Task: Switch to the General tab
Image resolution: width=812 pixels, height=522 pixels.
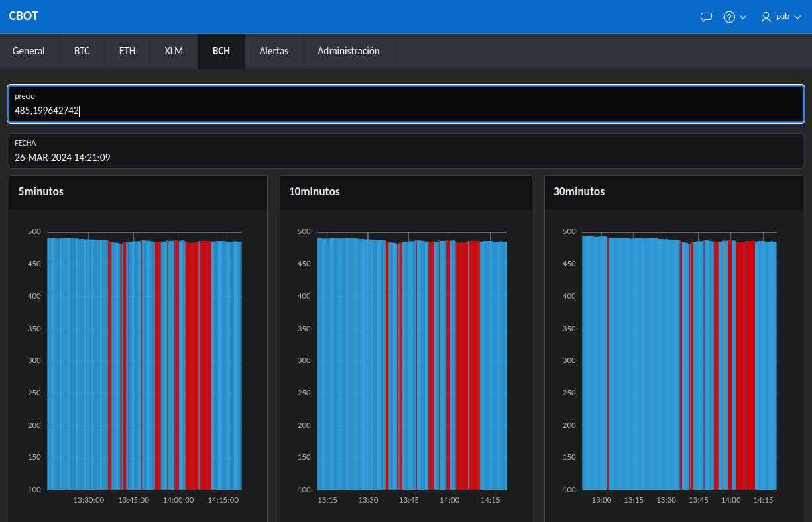Action: 29,51
